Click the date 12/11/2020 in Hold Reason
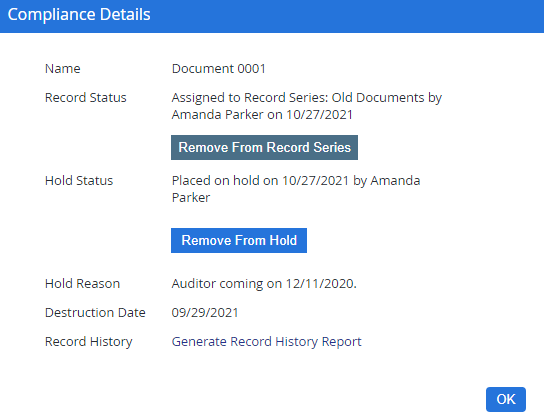The height and width of the screenshot is (420, 544). coord(321,284)
